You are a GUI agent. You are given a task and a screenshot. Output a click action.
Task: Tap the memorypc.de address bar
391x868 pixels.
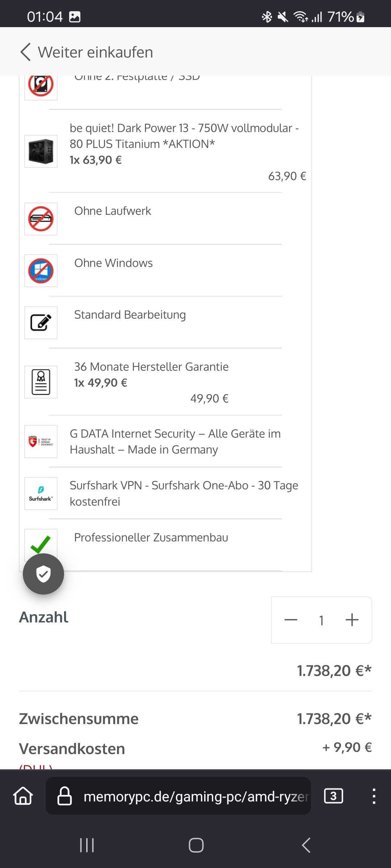tap(178, 796)
